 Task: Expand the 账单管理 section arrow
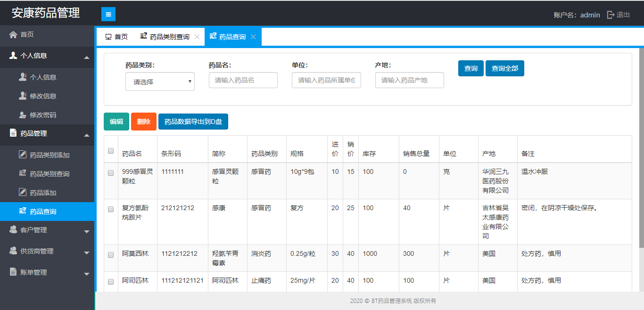87,274
